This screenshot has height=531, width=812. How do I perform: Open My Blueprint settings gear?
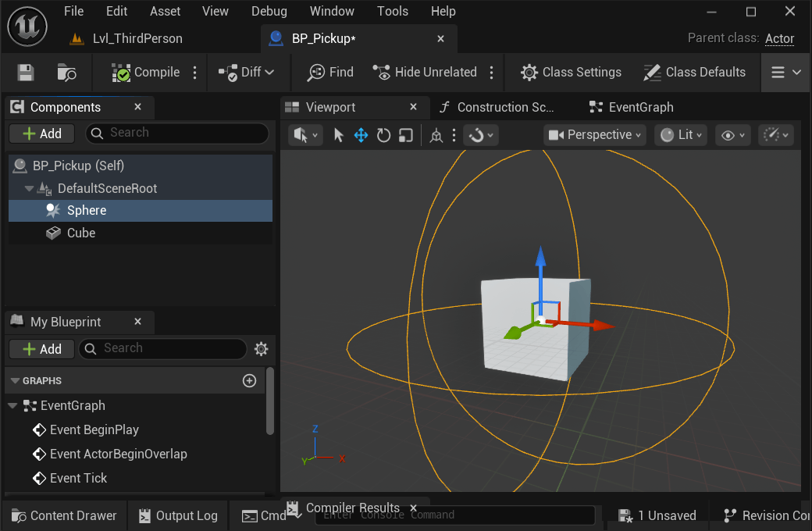coord(262,349)
